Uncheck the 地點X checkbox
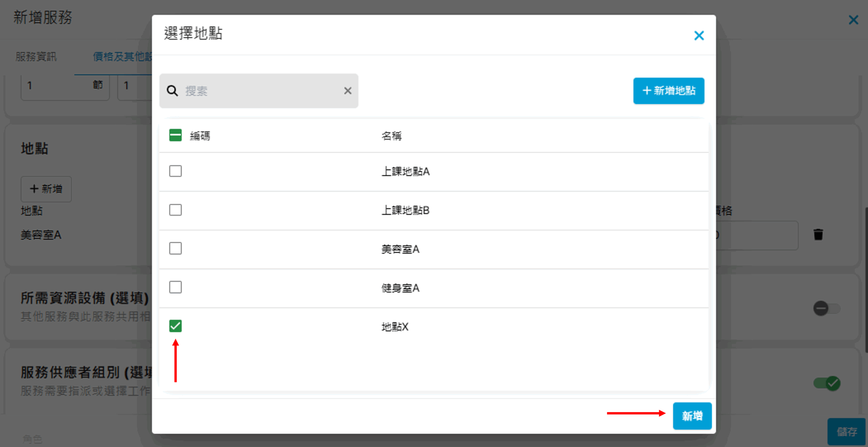Screen dimensions: 868x447 pos(175,326)
